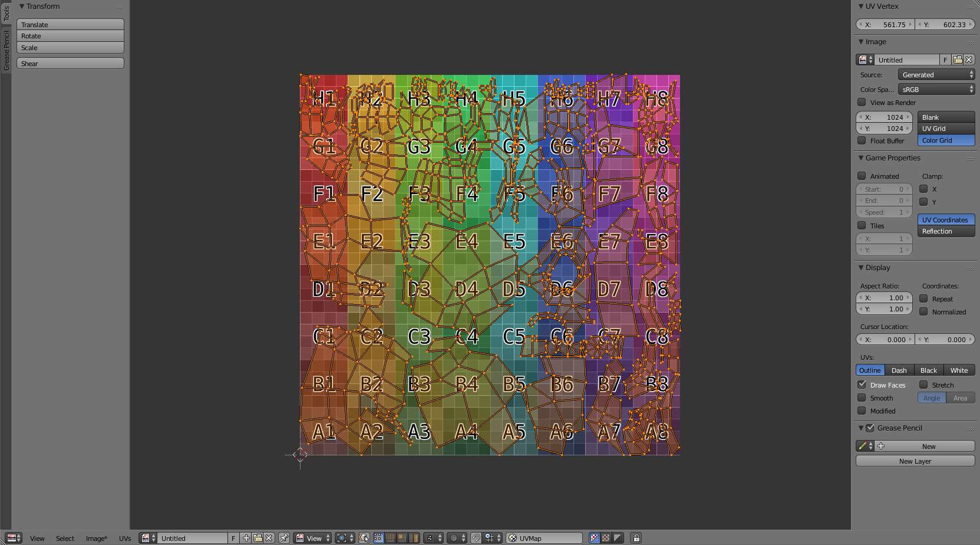This screenshot has width=980, height=545.
Task: Click plus icon beside Grease Pencil New
Action: pyautogui.click(x=881, y=446)
